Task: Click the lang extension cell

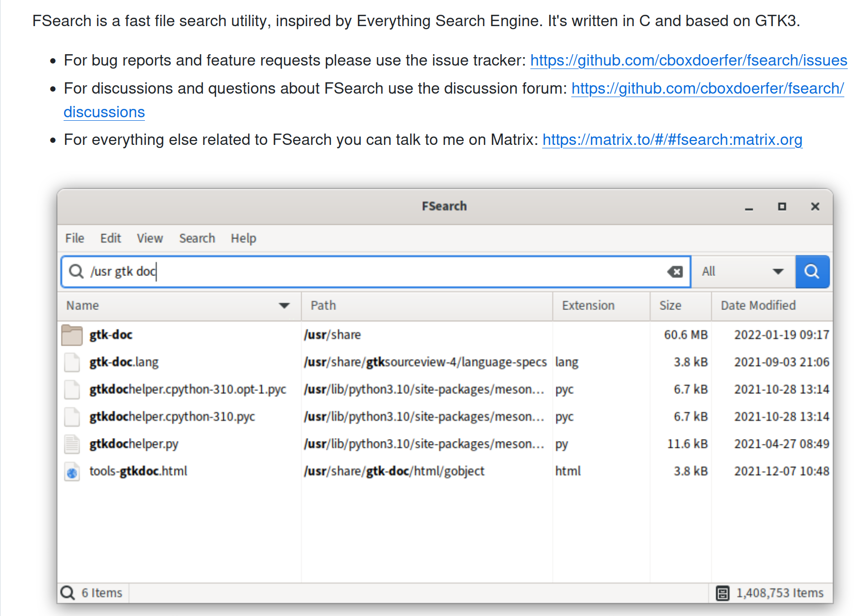Action: click(567, 363)
